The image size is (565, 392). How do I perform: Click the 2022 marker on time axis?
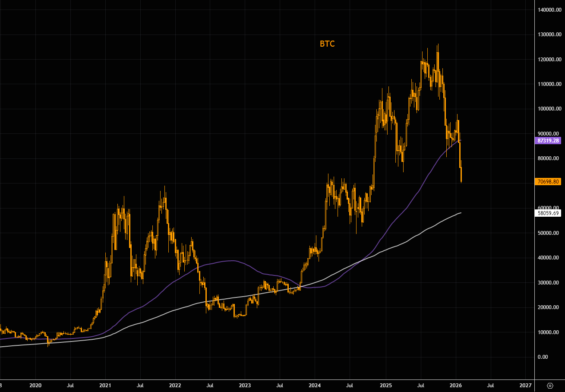175,385
